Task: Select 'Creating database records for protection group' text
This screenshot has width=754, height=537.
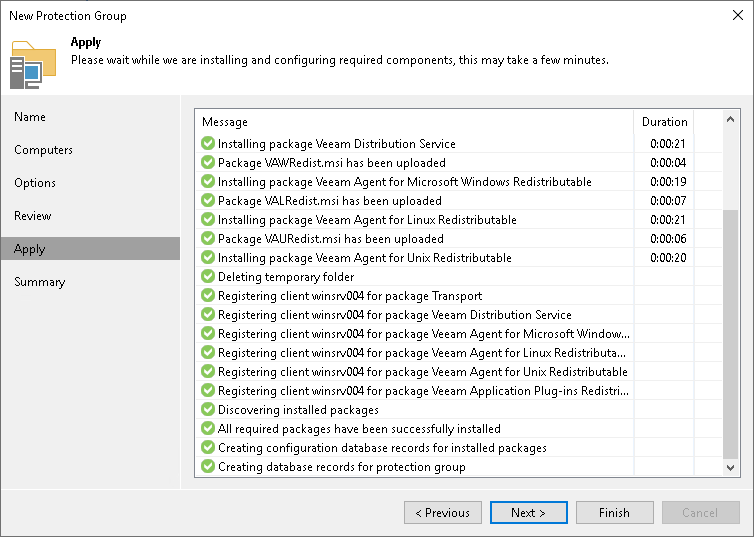Action: (x=342, y=467)
